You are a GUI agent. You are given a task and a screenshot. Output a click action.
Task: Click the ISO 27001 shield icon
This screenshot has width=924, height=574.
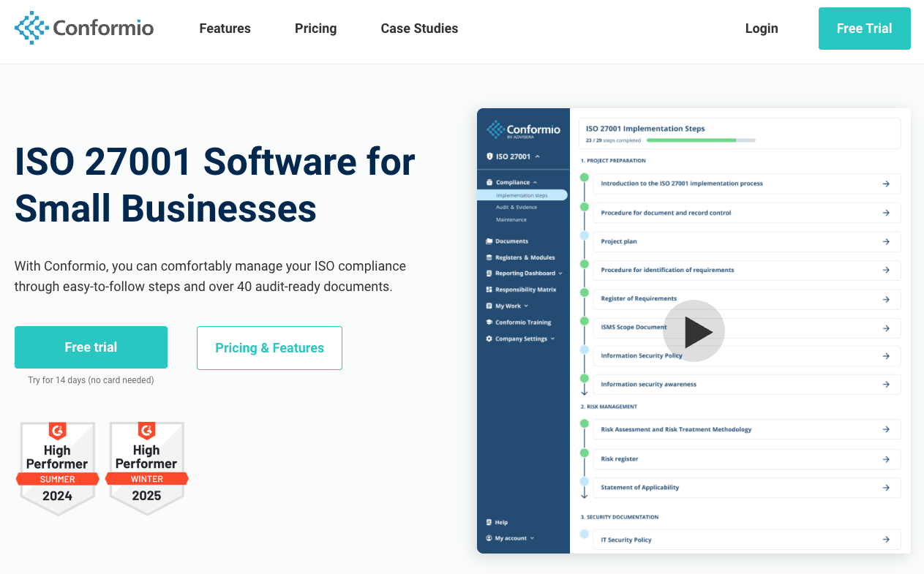tap(489, 156)
